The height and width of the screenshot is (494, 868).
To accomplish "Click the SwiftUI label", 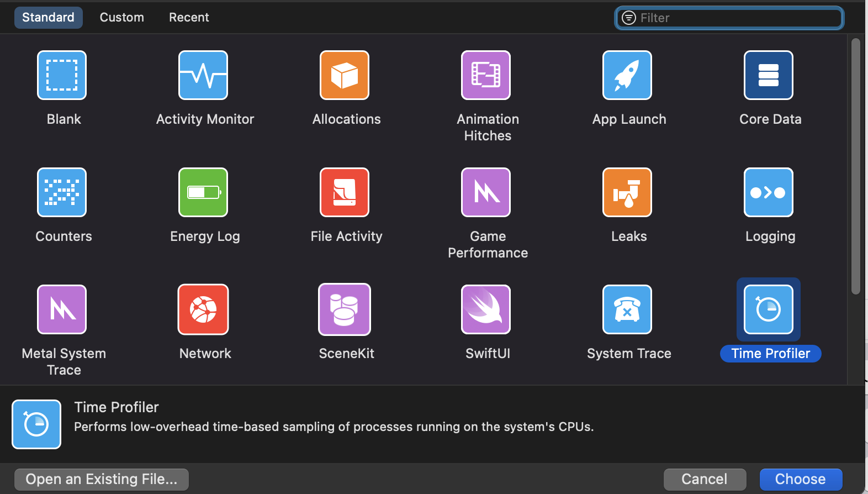I will pyautogui.click(x=488, y=354).
